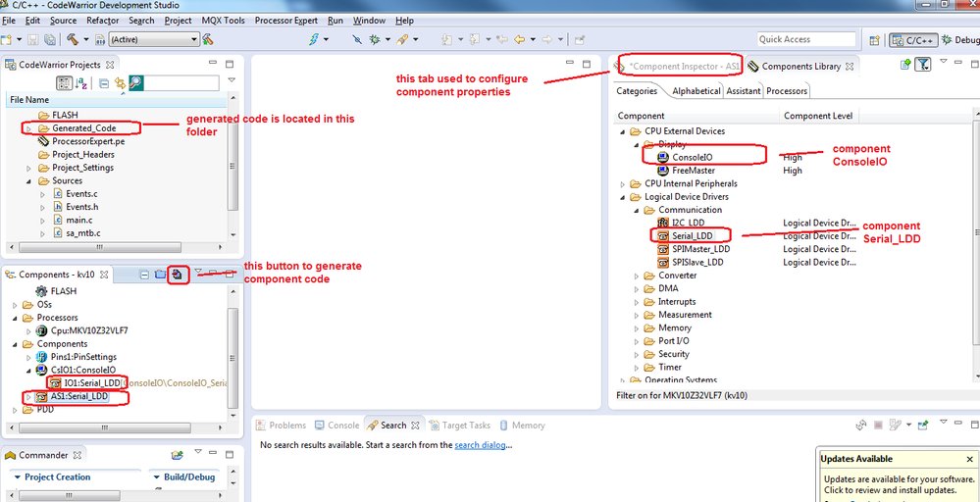The height and width of the screenshot is (502, 980).
Task: Click the Debug bug toolbar icon
Action: pyautogui.click(x=375, y=39)
